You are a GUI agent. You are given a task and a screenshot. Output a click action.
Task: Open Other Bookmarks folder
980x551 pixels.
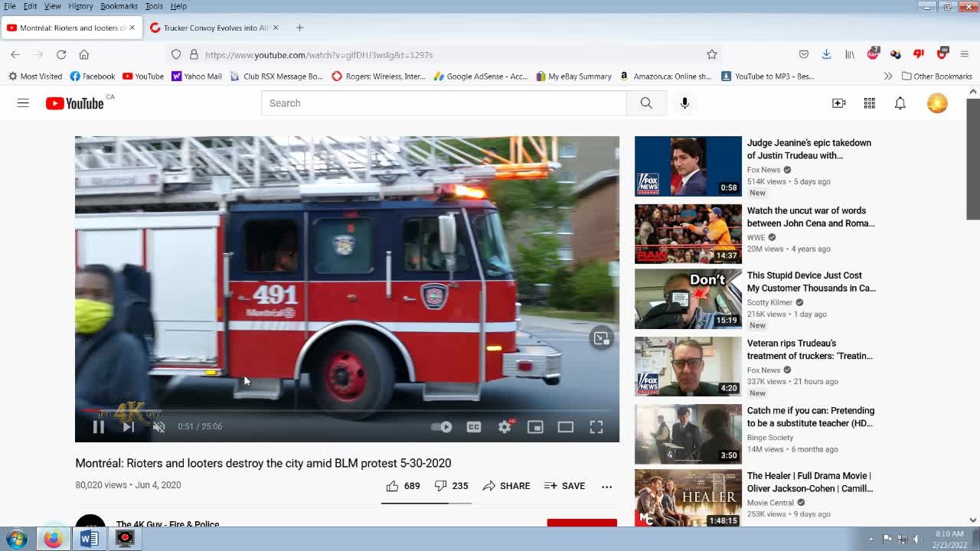(x=937, y=77)
